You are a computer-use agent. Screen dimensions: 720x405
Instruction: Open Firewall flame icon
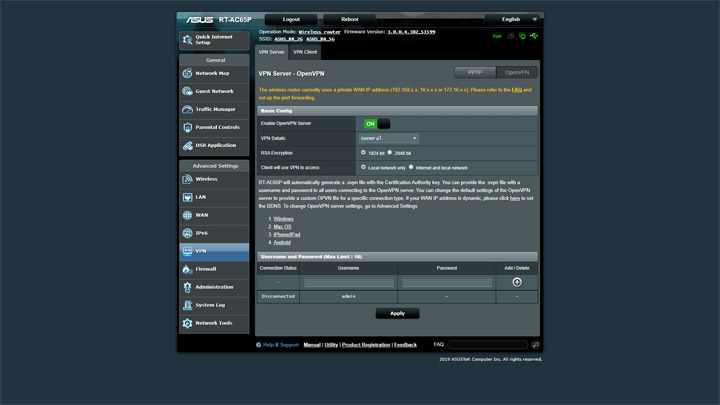point(187,269)
